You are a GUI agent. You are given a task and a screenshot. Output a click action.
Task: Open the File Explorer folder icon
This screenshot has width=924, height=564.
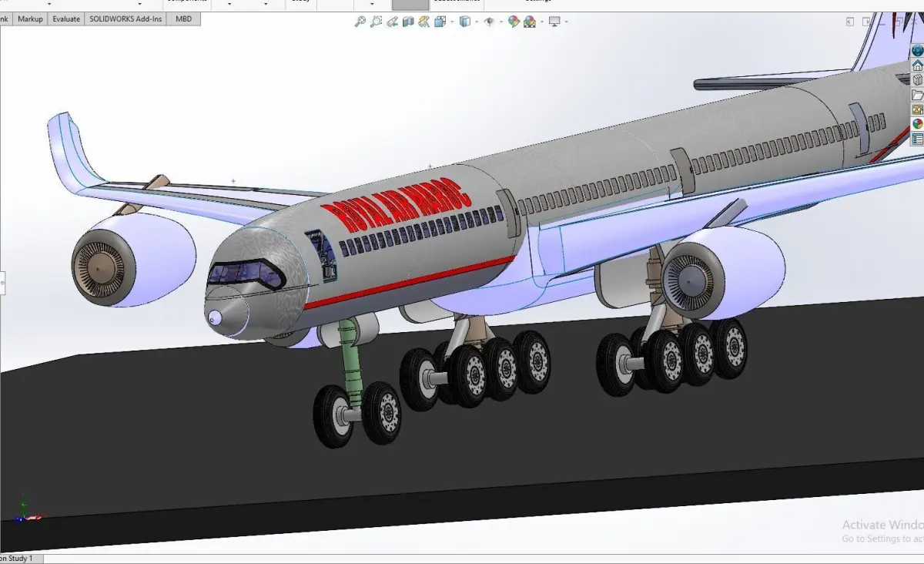917,95
